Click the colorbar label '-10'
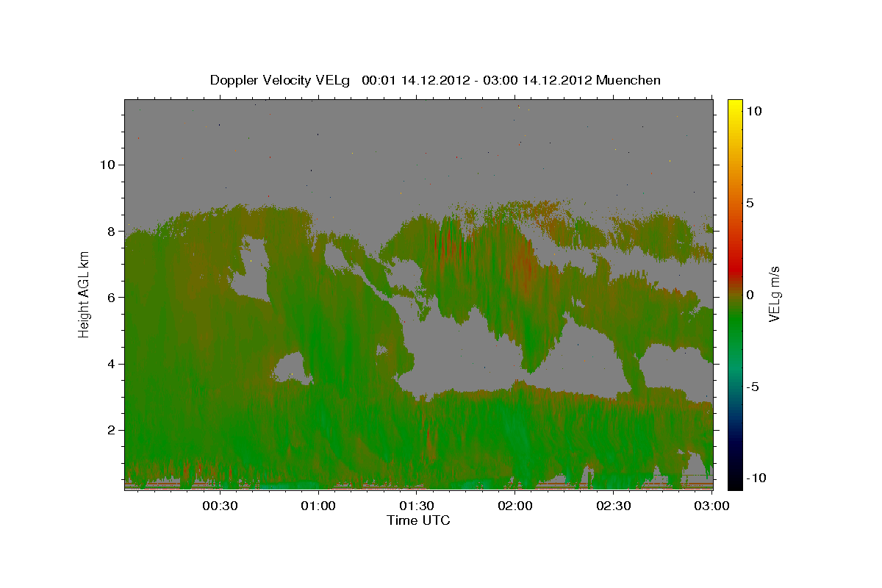Image resolution: width=882 pixels, height=588 pixels. [756, 478]
